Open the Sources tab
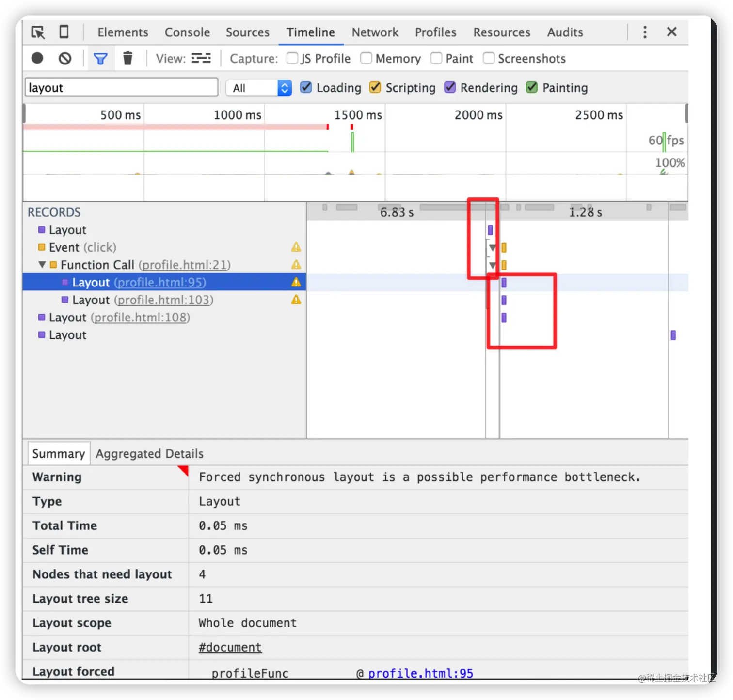 pyautogui.click(x=248, y=32)
